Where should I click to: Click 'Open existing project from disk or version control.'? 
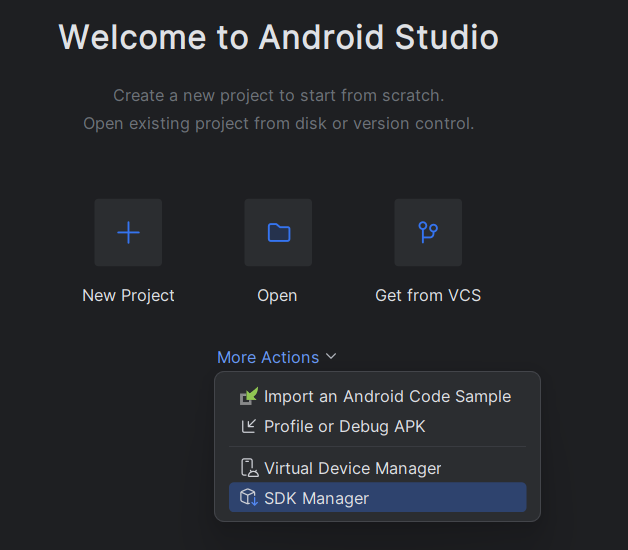pyautogui.click(x=279, y=123)
